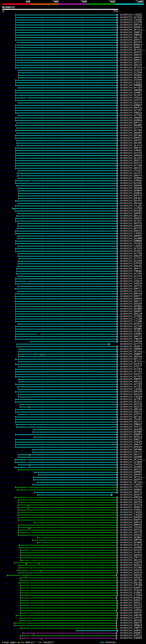Click the purple ~60% identity legend segment
The image size is (146, 644).
(73, 4)
